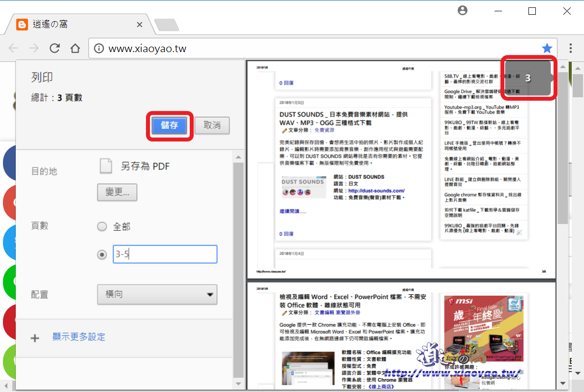Click the page range field 3-5
The image size is (584, 392).
pos(165,254)
